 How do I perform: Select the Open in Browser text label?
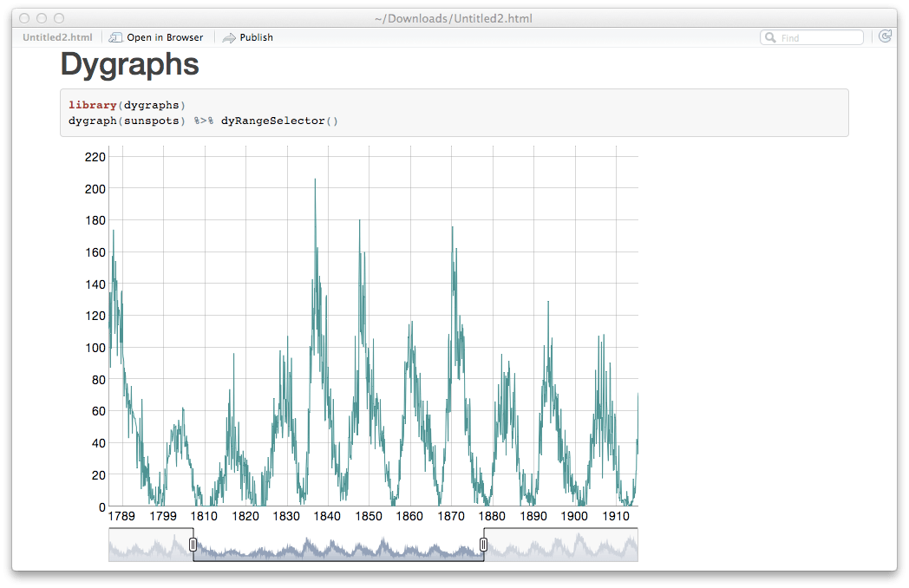165,37
